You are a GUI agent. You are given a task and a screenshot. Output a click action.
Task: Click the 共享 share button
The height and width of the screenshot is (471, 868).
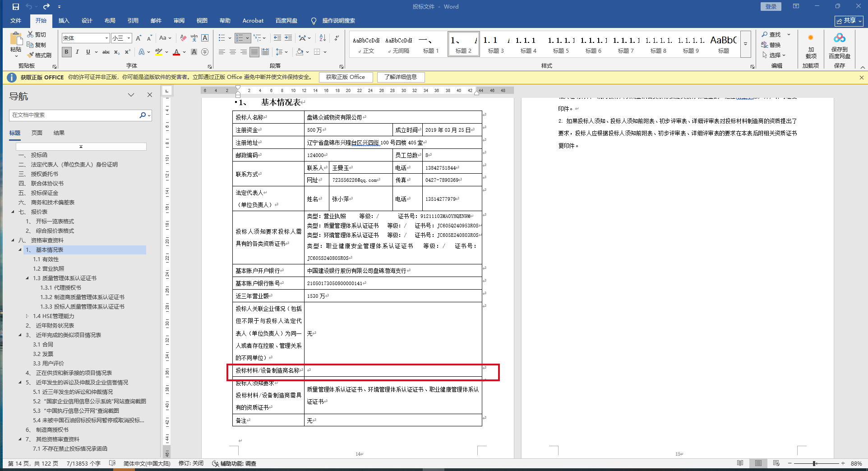[x=849, y=21]
